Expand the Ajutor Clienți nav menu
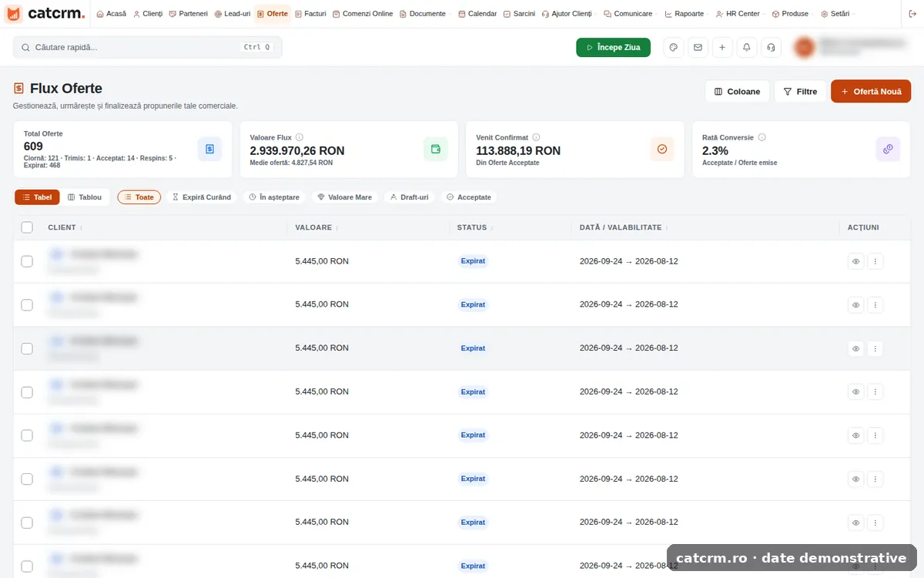 pos(568,14)
